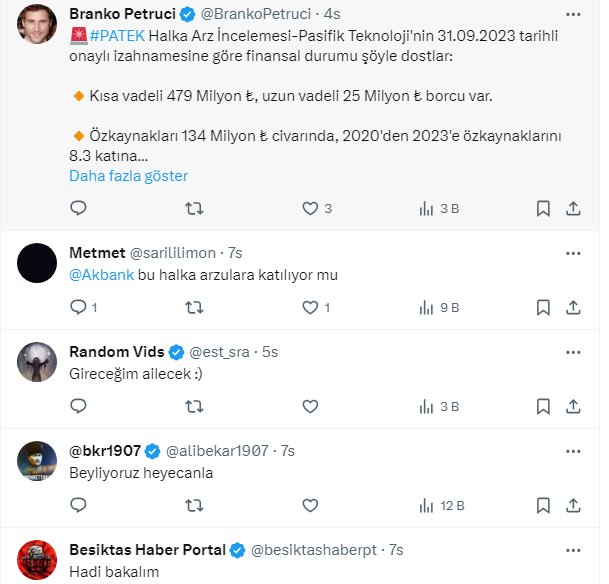Expand tweet with 'Daha fazla göster'

128,176
